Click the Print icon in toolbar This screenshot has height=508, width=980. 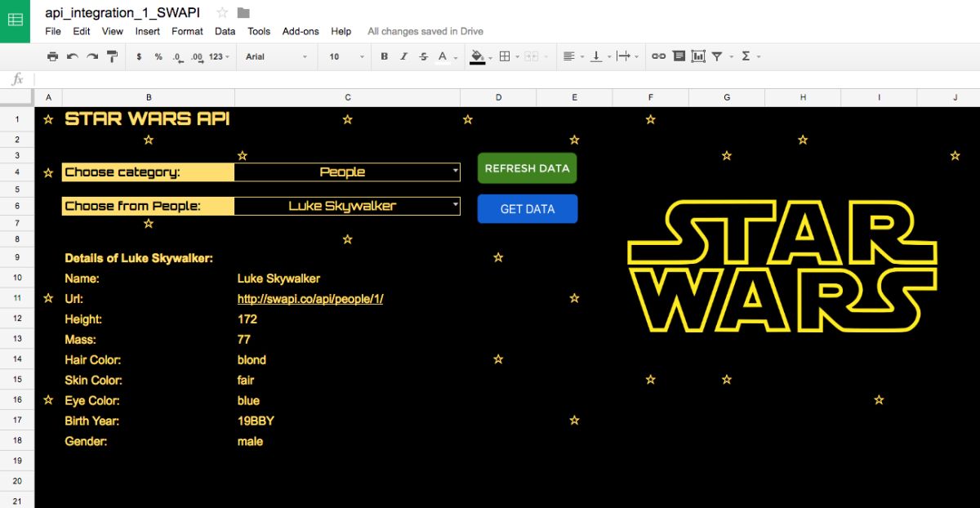[53, 56]
